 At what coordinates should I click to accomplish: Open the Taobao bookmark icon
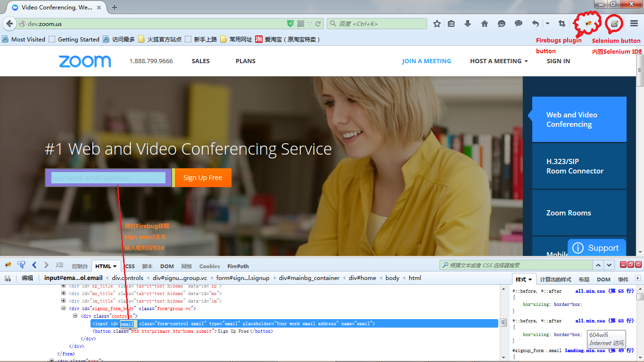point(259,39)
